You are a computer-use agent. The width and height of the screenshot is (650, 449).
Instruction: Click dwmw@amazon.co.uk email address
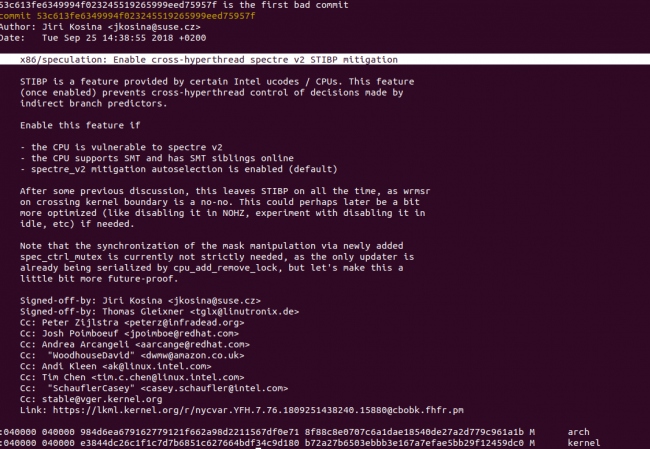192,356
